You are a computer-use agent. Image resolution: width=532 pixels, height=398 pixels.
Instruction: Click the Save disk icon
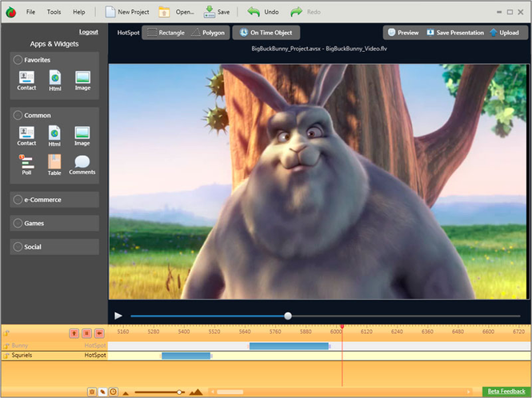210,12
